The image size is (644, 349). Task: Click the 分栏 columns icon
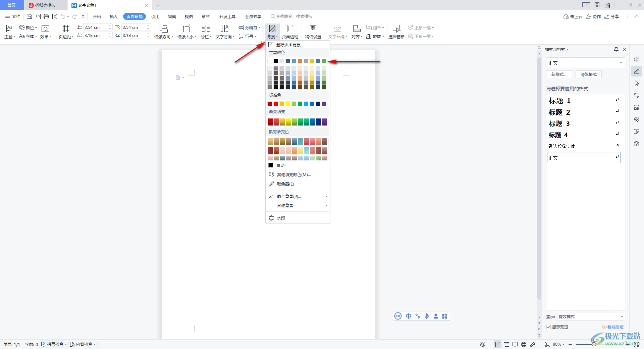(206, 29)
